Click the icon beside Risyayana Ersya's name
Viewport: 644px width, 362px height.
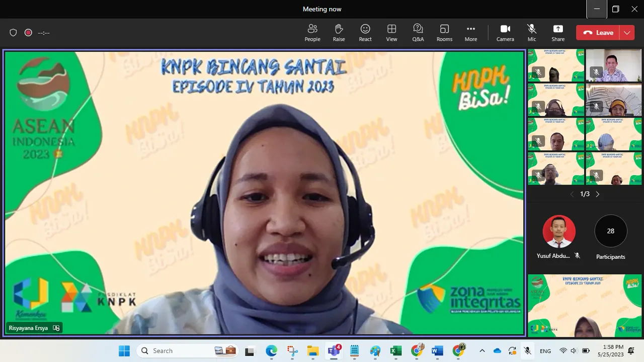point(56,328)
